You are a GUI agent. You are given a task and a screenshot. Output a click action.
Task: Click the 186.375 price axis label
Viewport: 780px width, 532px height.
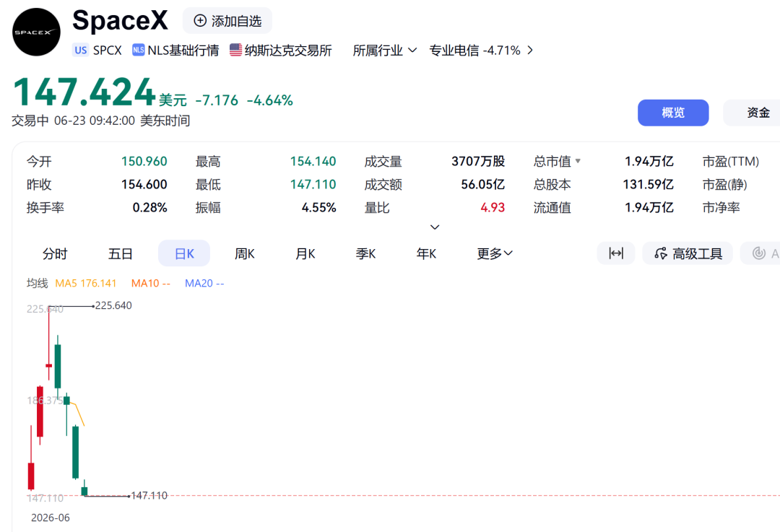[45, 400]
